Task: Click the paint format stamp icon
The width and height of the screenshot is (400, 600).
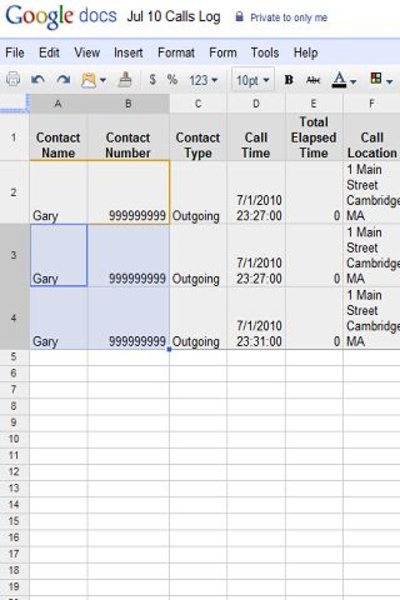Action: tap(125, 80)
